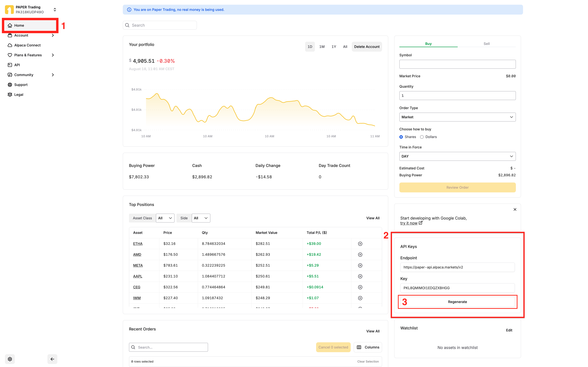588x367 pixels.
Task: Select the Shares radio button
Action: tap(401, 137)
